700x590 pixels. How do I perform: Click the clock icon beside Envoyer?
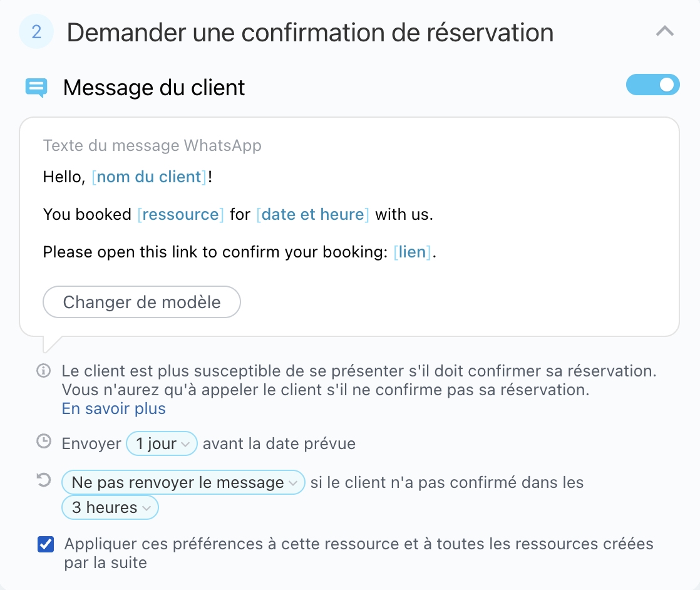point(43,442)
